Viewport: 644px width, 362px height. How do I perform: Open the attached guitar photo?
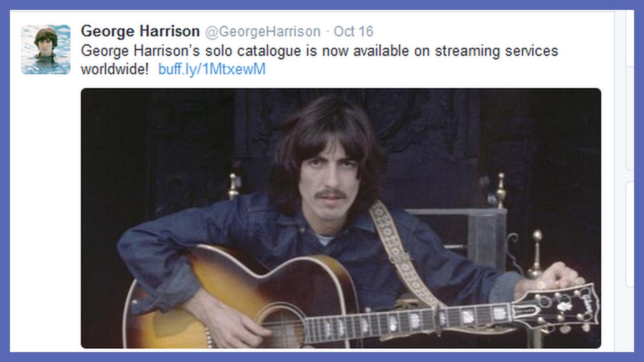[341, 218]
